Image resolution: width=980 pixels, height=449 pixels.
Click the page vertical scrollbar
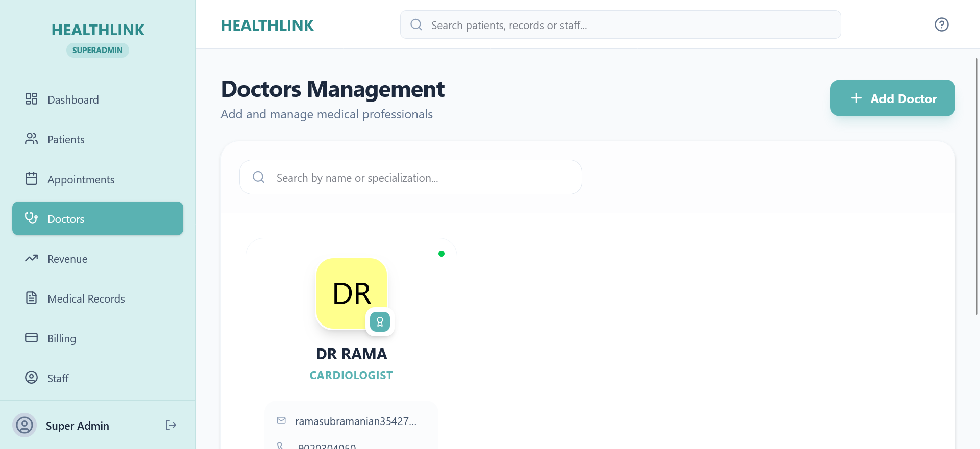[977, 186]
